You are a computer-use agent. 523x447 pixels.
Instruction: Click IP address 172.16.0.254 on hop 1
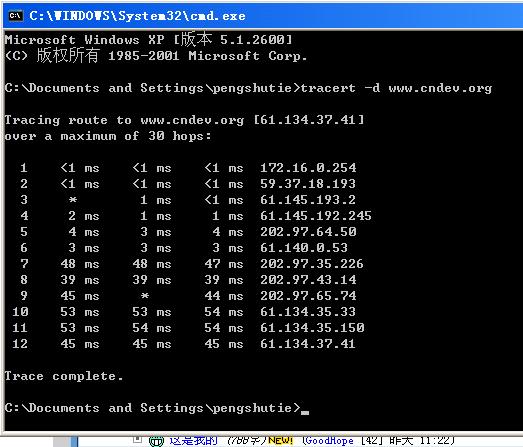308,167
